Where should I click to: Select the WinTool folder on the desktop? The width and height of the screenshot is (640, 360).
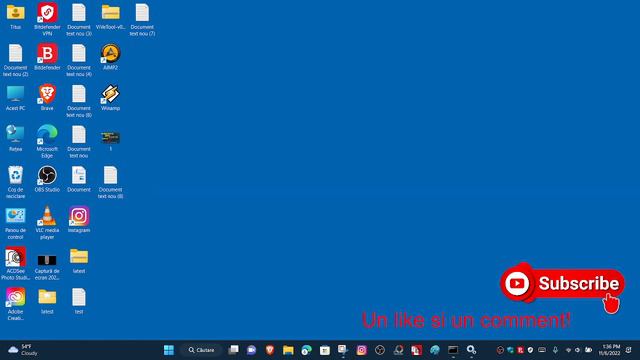pyautogui.click(x=111, y=17)
